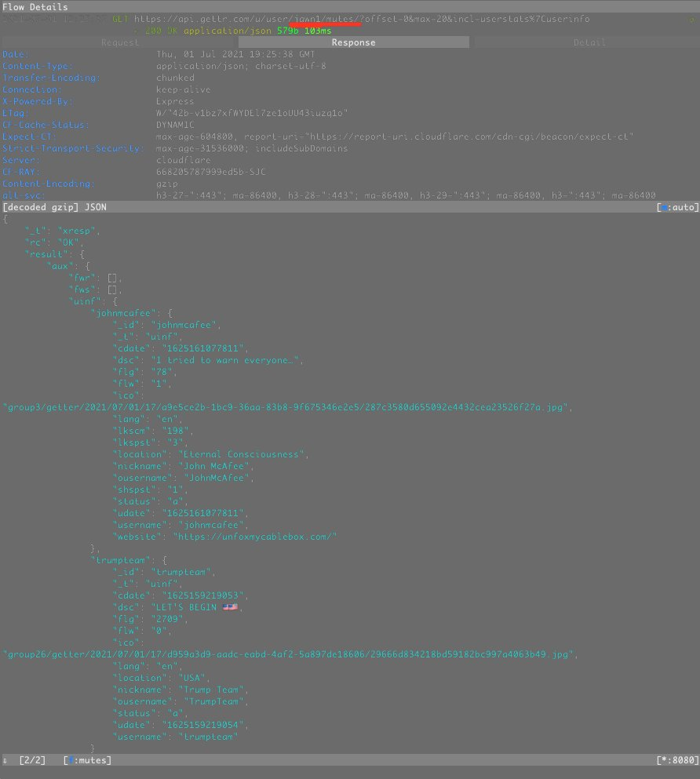
Task: Click the X-Powered-By value Express
Action: tap(175, 101)
